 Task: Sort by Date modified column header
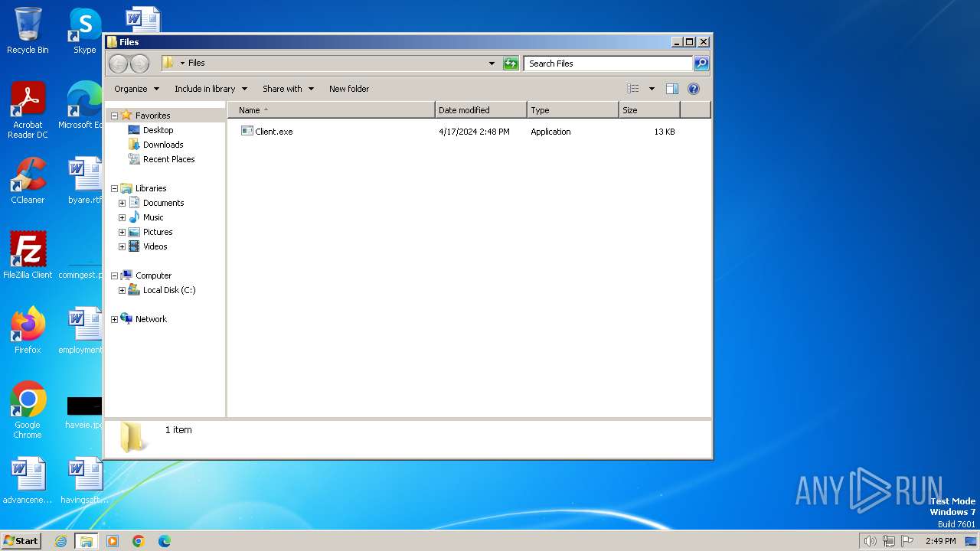coord(481,110)
